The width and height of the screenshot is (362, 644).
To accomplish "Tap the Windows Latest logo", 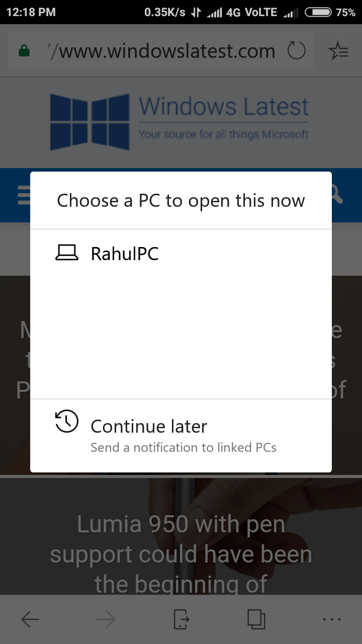I will coord(179,121).
